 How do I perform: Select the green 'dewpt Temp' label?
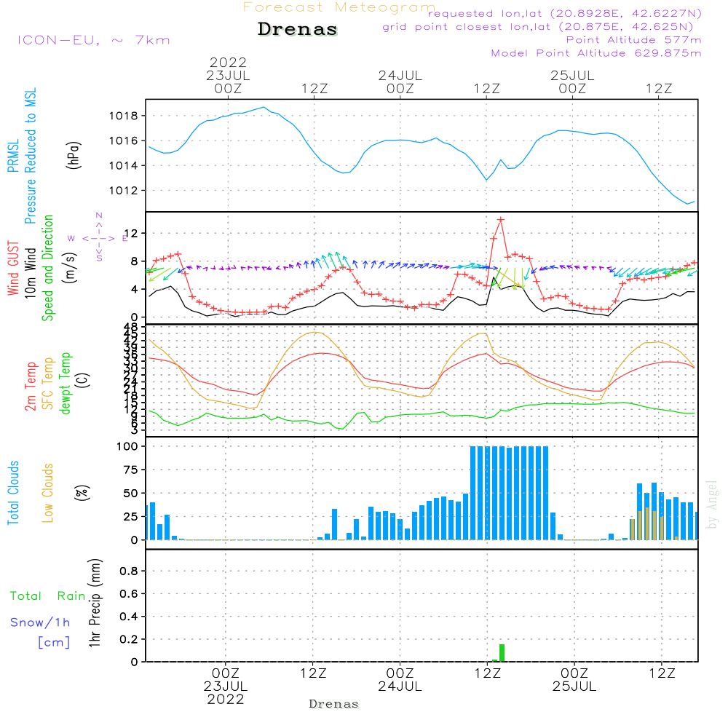[65, 383]
